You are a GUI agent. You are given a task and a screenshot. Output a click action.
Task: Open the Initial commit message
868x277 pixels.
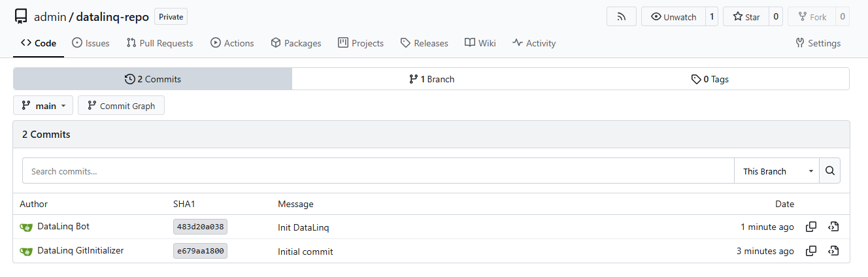click(305, 252)
